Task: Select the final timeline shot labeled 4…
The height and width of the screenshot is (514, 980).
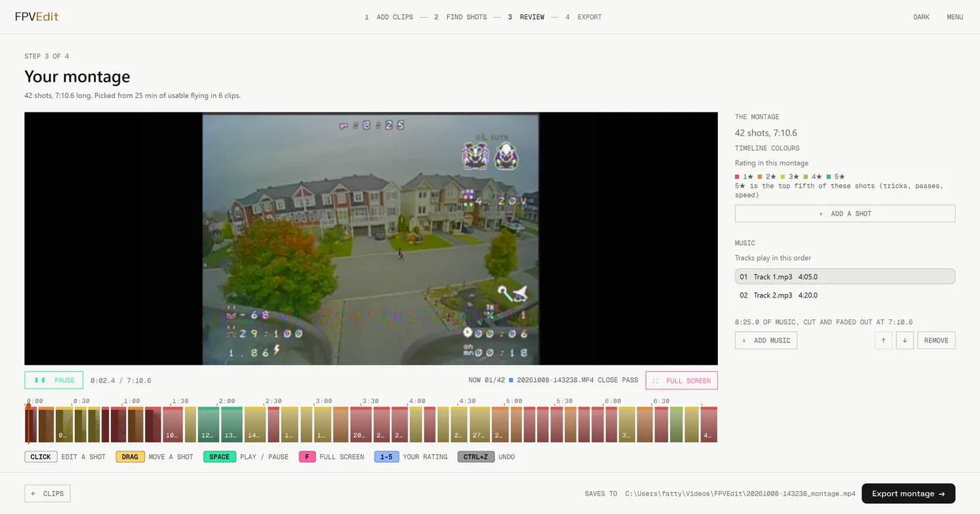Action: click(708, 425)
